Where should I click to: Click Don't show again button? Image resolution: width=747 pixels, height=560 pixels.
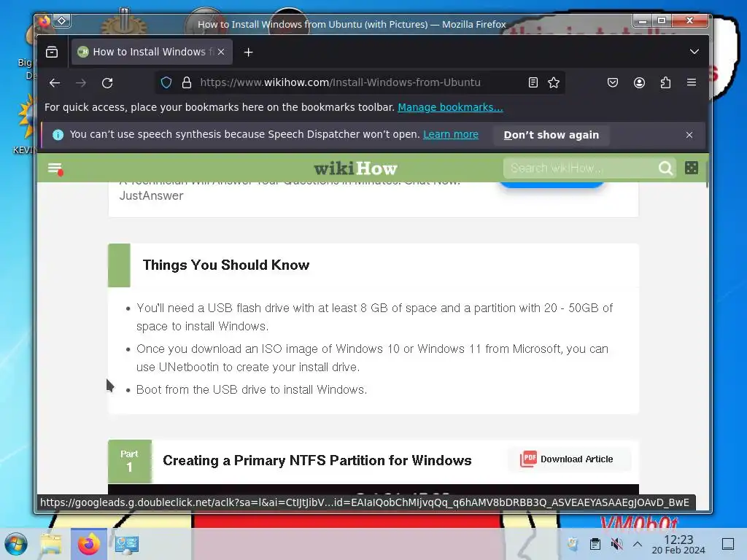pyautogui.click(x=551, y=135)
